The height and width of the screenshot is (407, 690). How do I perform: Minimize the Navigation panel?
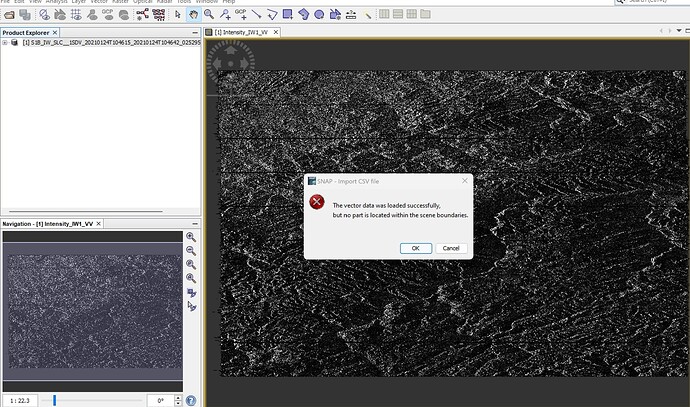click(x=195, y=224)
